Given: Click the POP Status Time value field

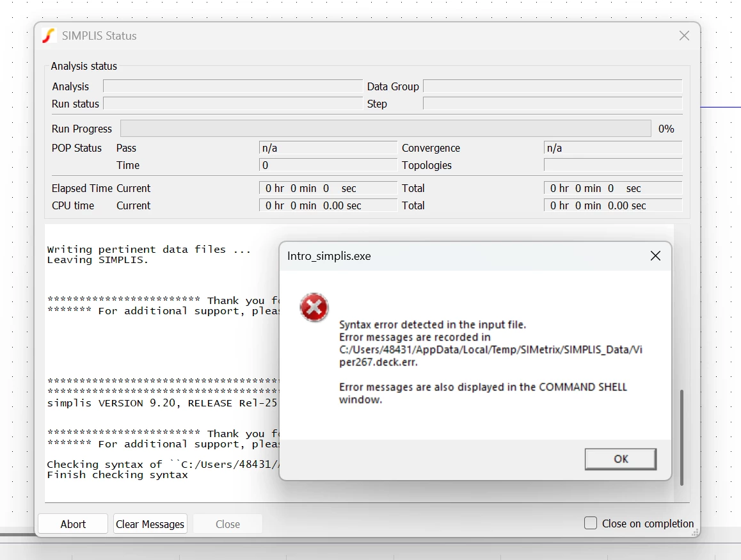Looking at the screenshot, I should (x=328, y=165).
